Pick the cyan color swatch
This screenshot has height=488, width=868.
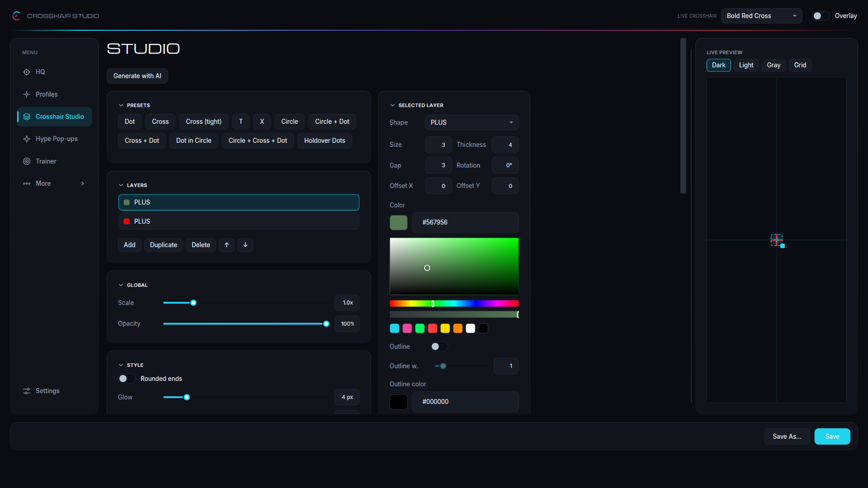395,328
